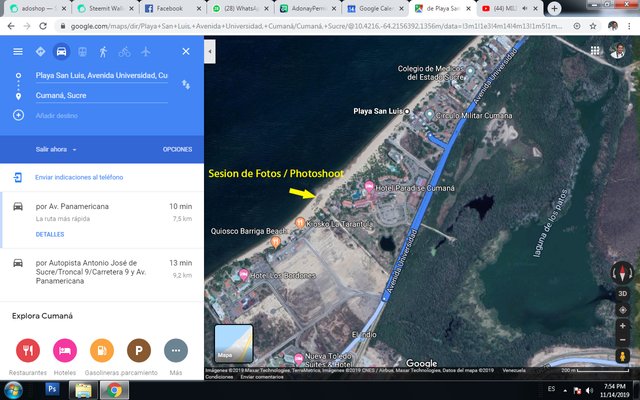This screenshot has height=400, width=640.
Task: Collapse the side panel arrow
Action: click(210, 51)
